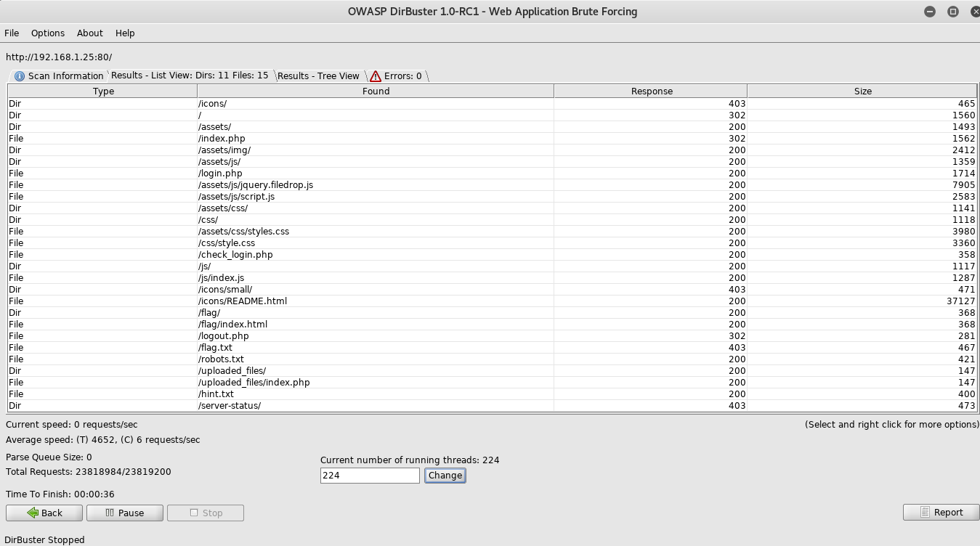Select the /index.php file entry
This screenshot has width=980, height=546.
click(x=493, y=139)
